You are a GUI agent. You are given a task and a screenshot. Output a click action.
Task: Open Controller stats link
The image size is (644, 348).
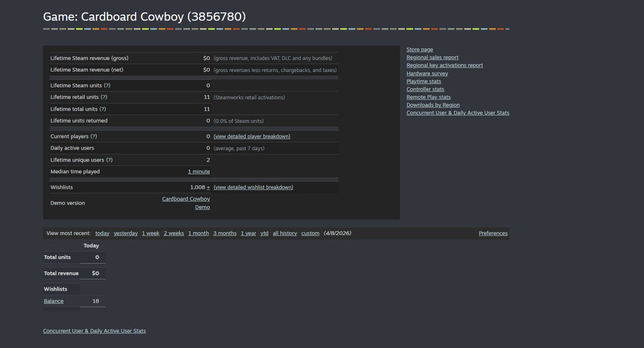pos(425,89)
